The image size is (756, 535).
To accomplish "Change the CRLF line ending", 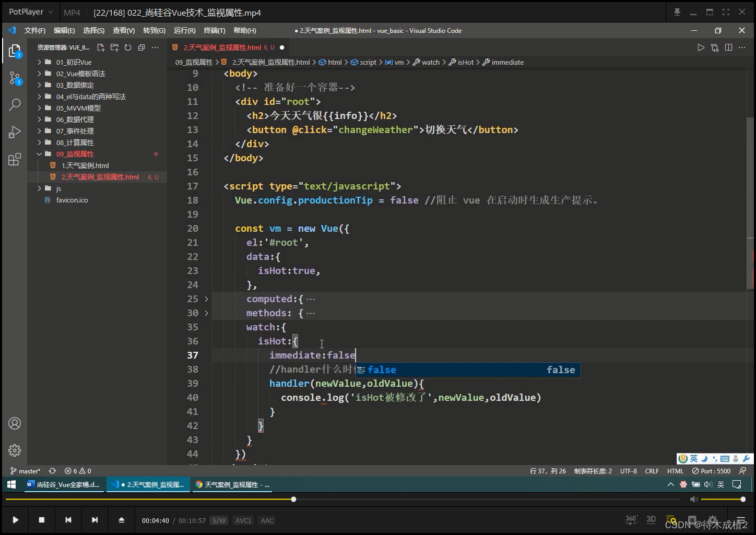I will point(652,471).
